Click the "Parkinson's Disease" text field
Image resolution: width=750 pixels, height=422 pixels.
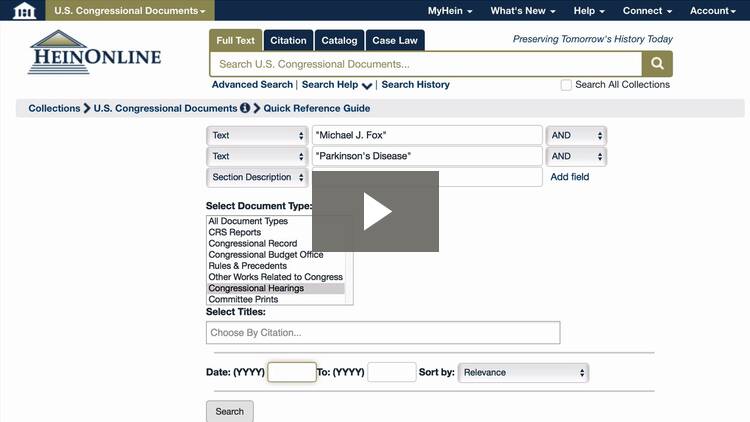click(427, 156)
